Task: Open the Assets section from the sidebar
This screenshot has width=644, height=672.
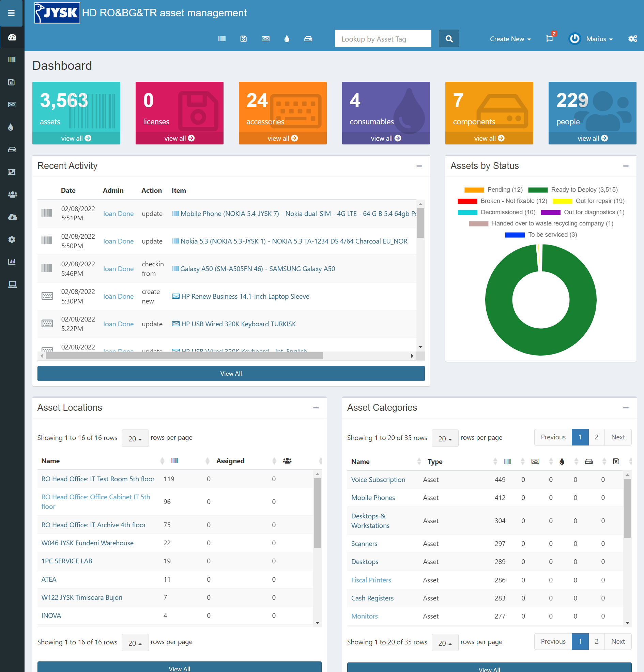Action: click(12, 60)
